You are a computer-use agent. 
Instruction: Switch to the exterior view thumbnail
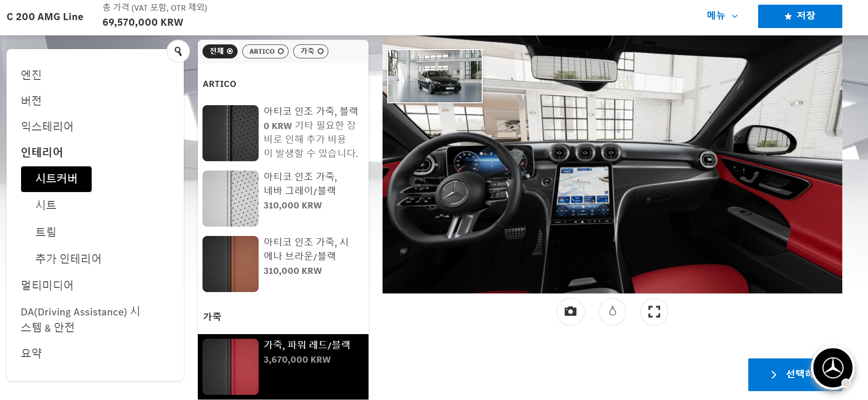point(435,76)
